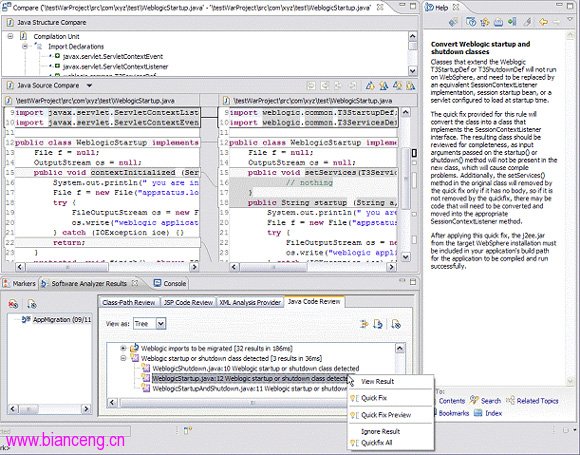Click the print page icon in Help toolbar
Viewport: 580px width, 455px height.
[498, 22]
